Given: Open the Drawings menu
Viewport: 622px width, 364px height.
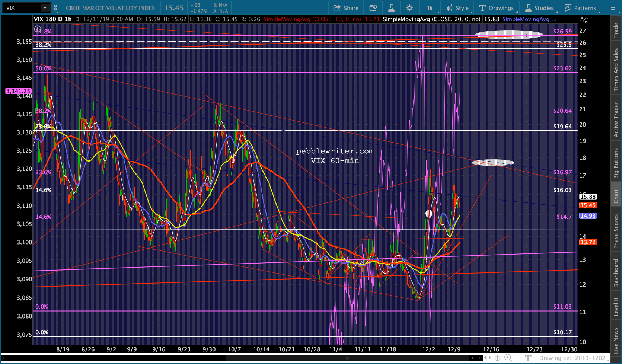Looking at the screenshot, I should [497, 8].
